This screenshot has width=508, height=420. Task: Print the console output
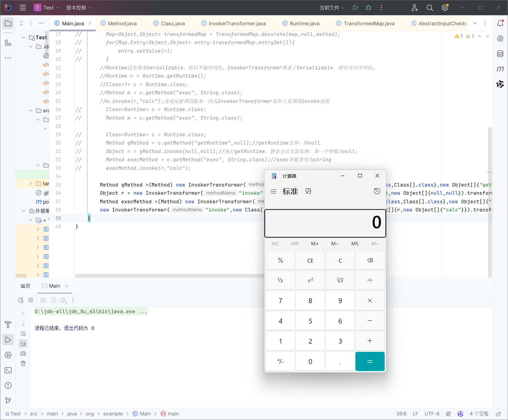click(23, 353)
